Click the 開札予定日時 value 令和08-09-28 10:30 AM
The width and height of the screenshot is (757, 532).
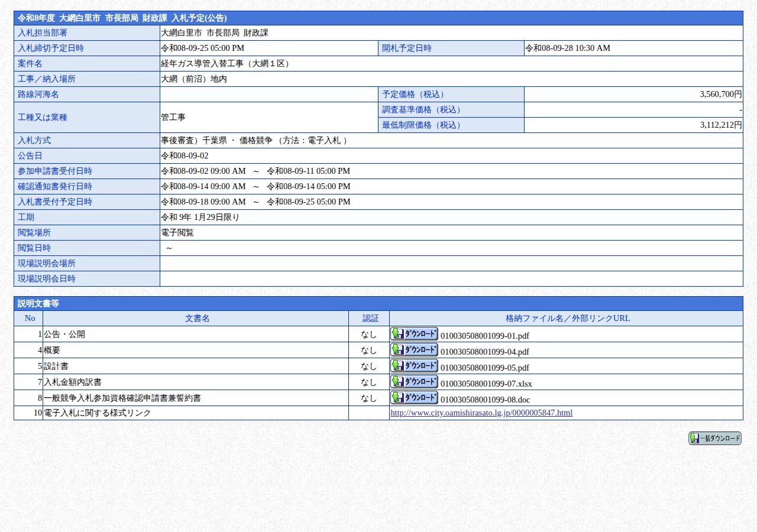[x=568, y=48]
